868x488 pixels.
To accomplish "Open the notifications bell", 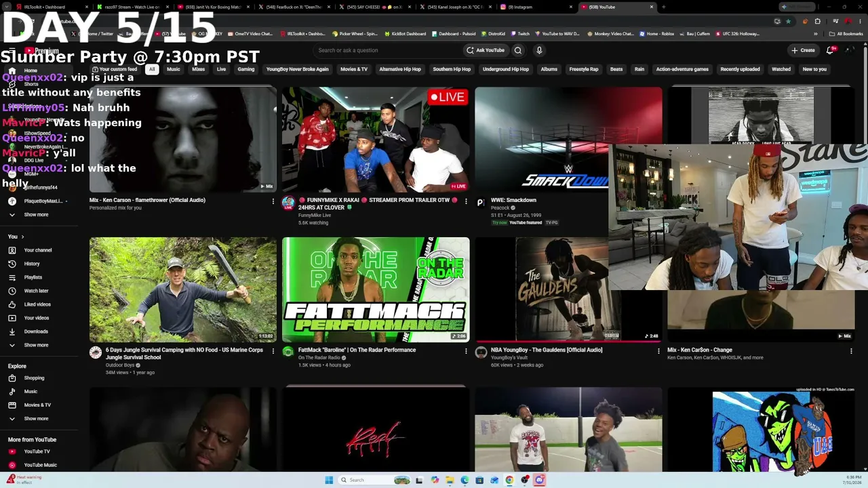I will [831, 50].
